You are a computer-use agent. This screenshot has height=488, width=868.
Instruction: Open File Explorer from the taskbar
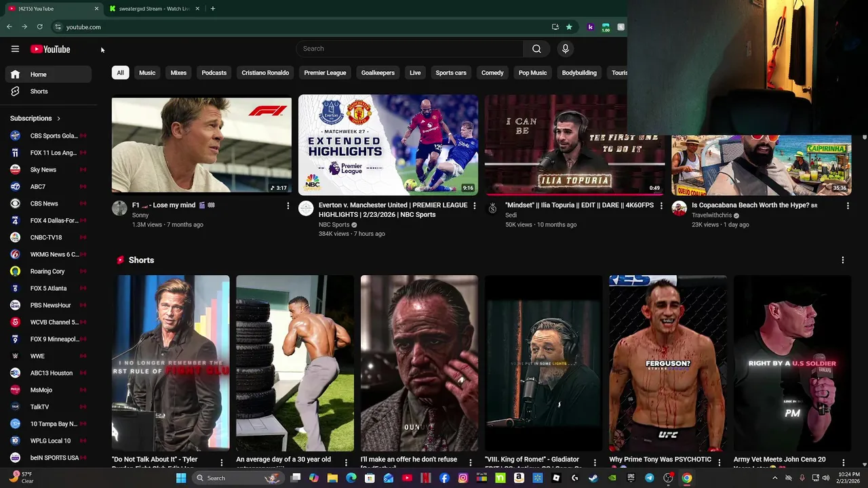[x=332, y=478]
